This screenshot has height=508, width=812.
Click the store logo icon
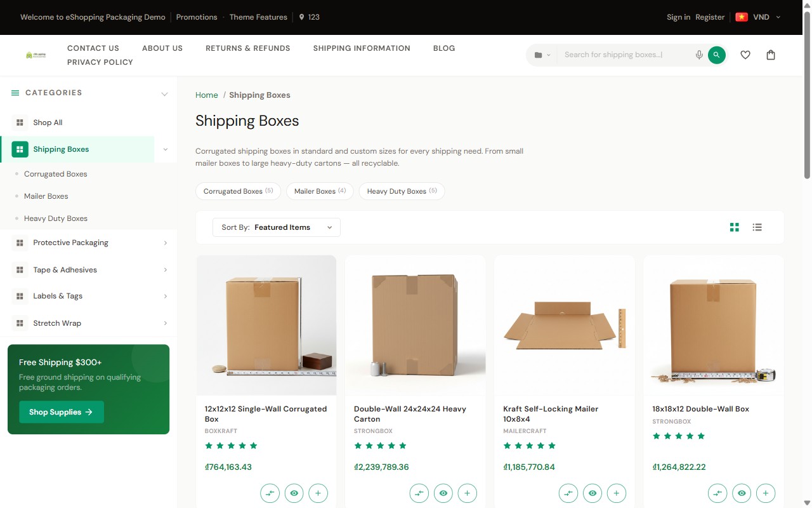coord(36,55)
